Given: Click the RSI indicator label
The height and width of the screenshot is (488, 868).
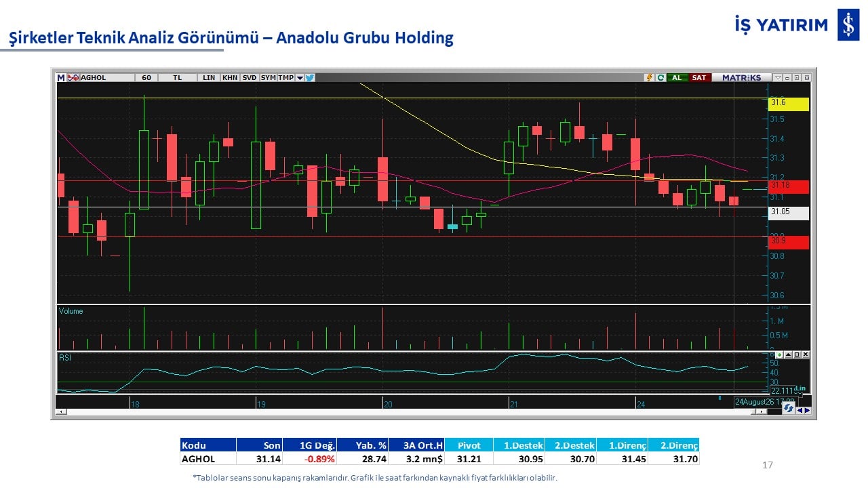Looking at the screenshot, I should pyautogui.click(x=65, y=357).
